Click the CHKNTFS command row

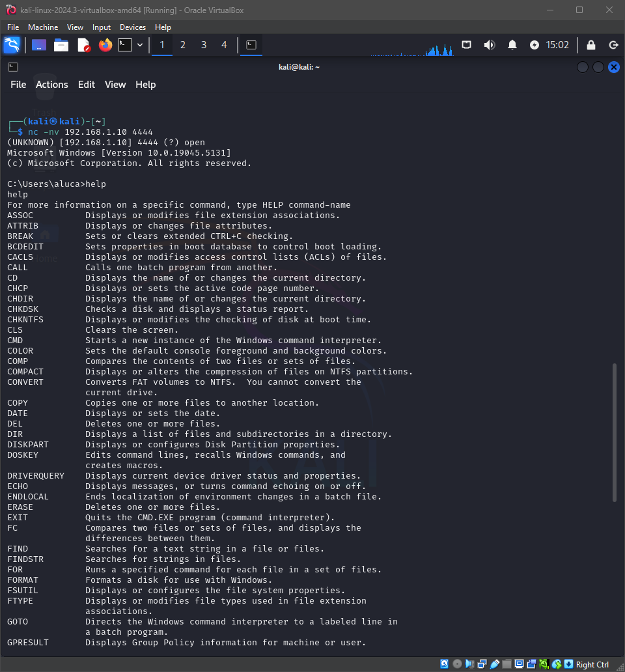[189, 319]
